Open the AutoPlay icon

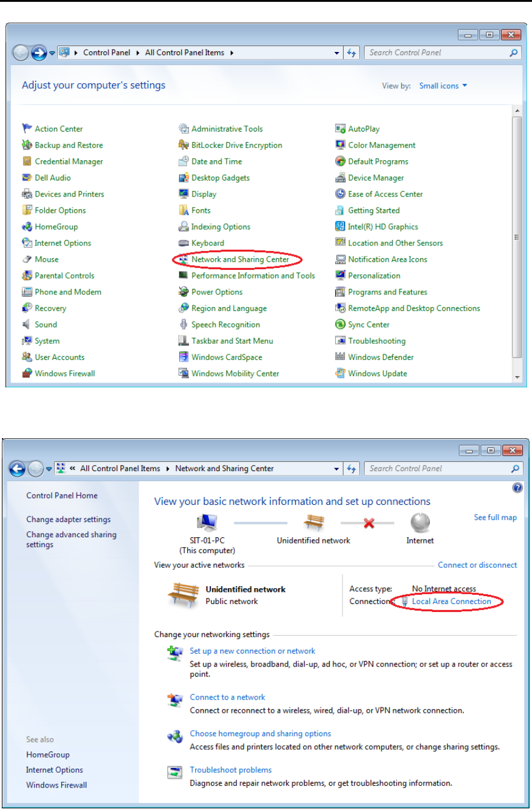[341, 129]
